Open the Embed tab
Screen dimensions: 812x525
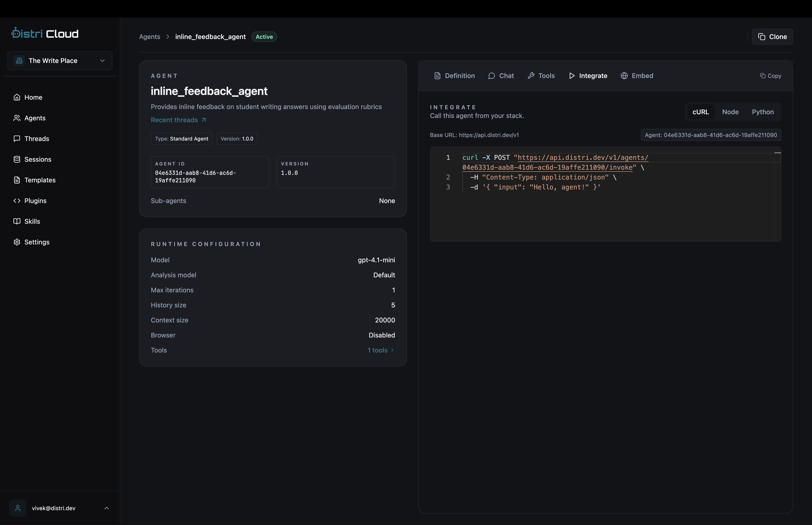(636, 76)
